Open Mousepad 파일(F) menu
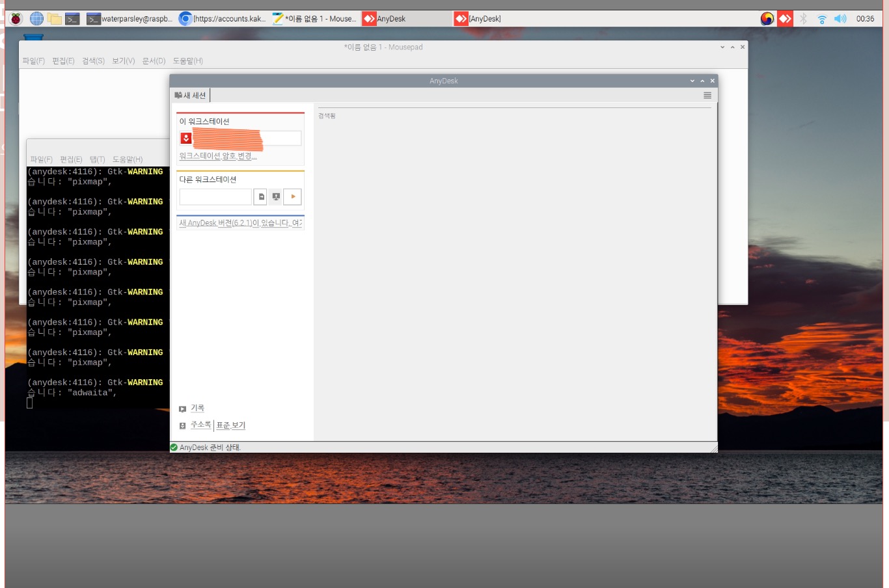889x588 pixels. click(34, 60)
